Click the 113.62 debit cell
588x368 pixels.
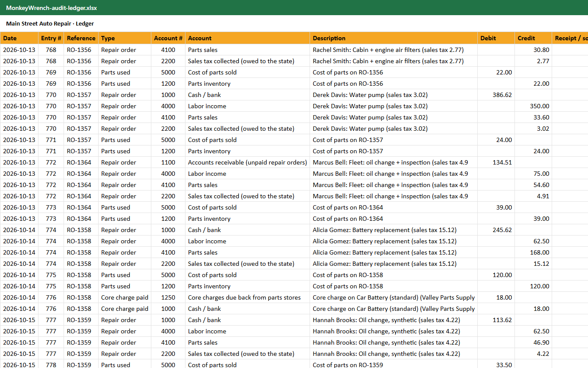[496, 320]
